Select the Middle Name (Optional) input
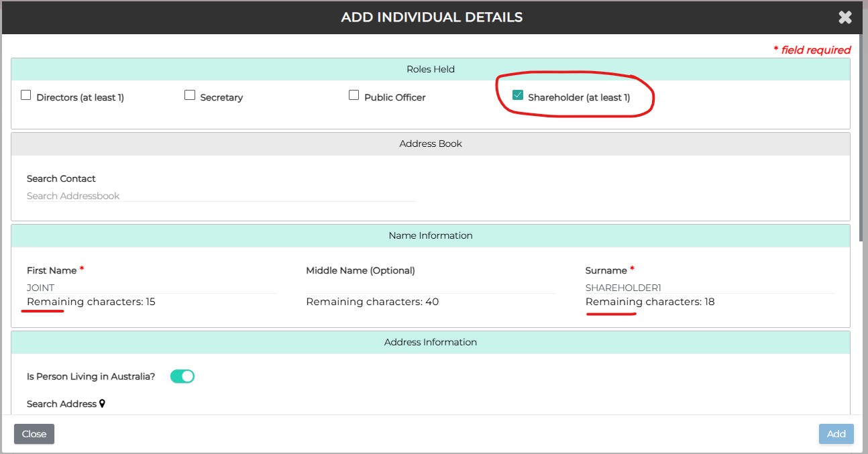Image resolution: width=868 pixels, height=454 pixels. tap(430, 288)
